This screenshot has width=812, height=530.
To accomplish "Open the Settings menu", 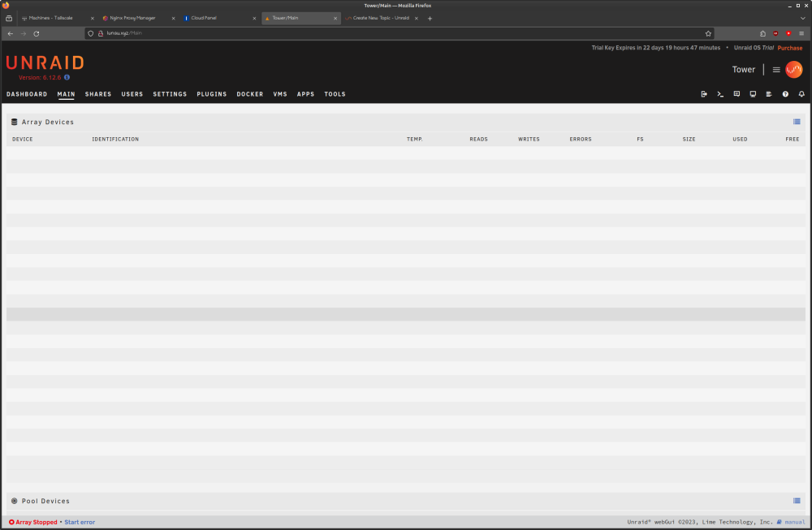I will coord(170,94).
